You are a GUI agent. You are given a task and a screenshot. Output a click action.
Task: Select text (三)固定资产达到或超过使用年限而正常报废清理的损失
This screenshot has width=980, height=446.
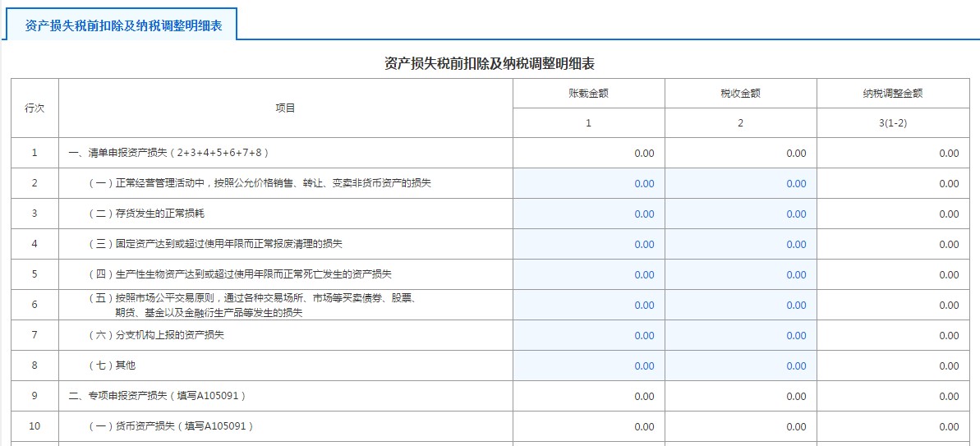point(215,244)
